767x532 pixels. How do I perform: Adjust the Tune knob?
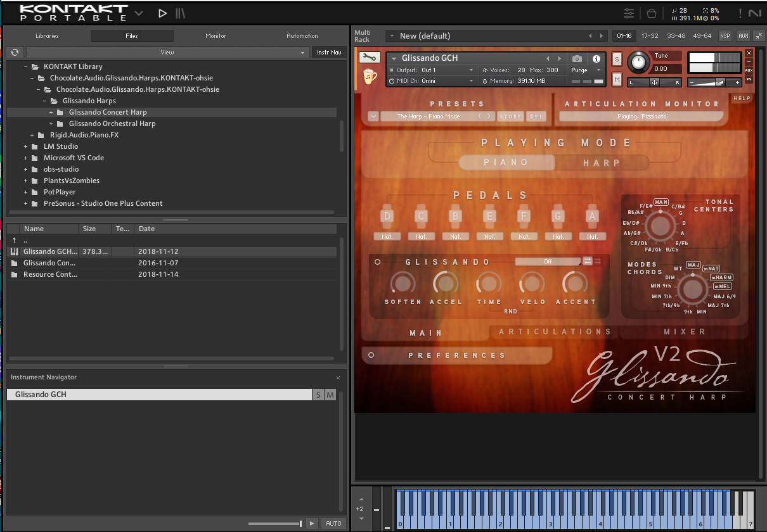click(x=638, y=63)
